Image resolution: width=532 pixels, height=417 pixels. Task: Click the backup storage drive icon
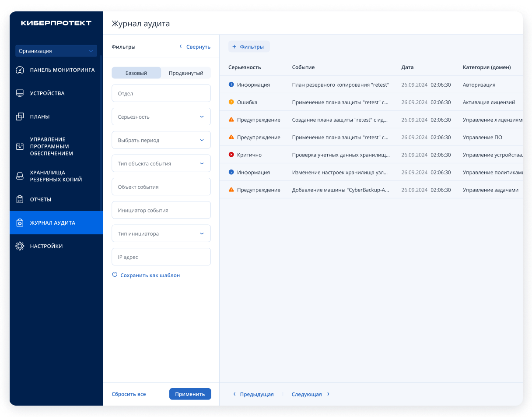click(x=20, y=176)
